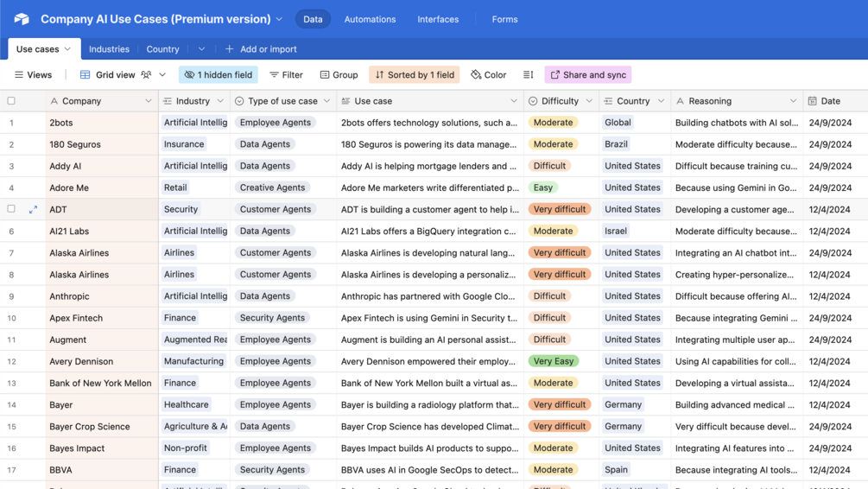Click the Spain country tag
This screenshot has height=489, width=868.
tap(616, 470)
